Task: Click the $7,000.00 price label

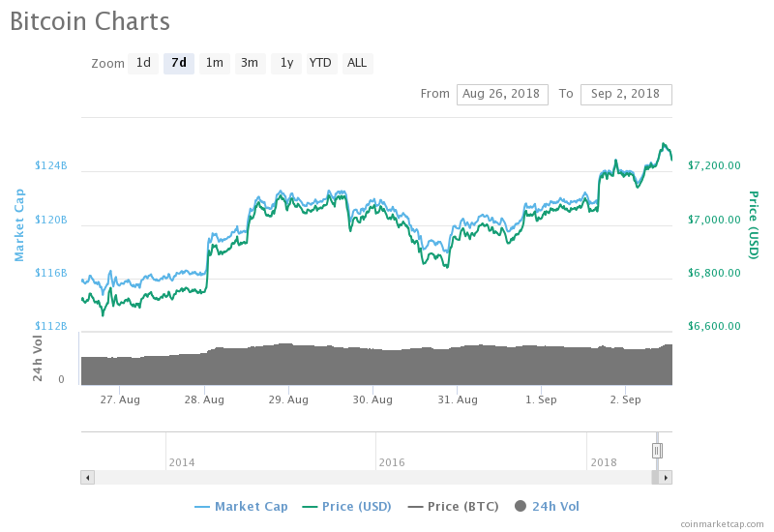Action: click(714, 220)
